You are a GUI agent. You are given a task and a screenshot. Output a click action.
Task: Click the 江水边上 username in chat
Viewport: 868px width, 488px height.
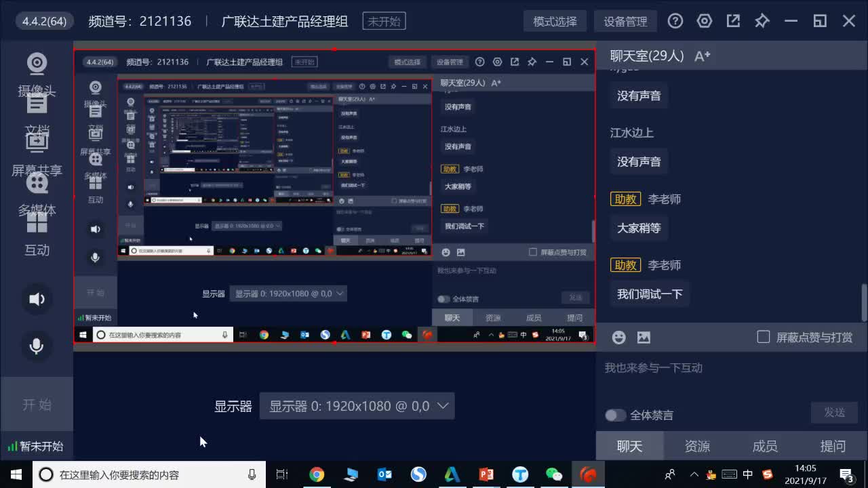click(632, 133)
